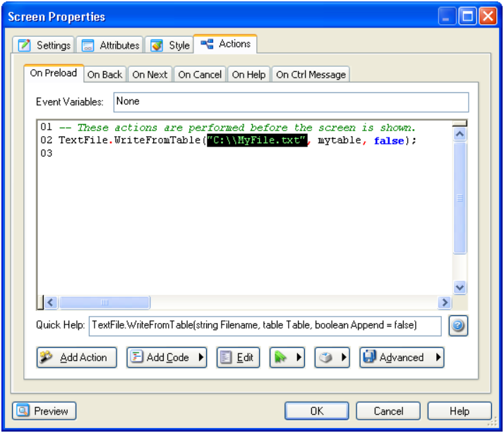504x433 pixels.
Task: Click the Style tab paint icon
Action: (157, 45)
